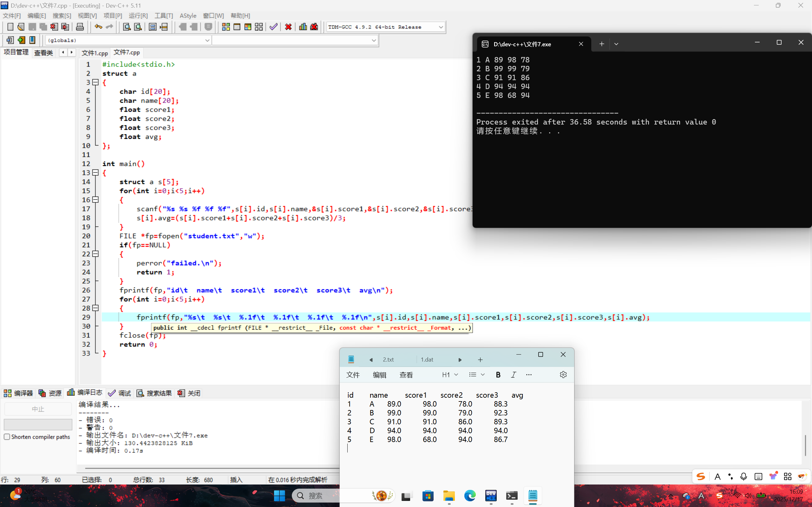Image resolution: width=812 pixels, height=507 pixels.
Task: Click the Syntax check checkmark icon
Action: (273, 27)
